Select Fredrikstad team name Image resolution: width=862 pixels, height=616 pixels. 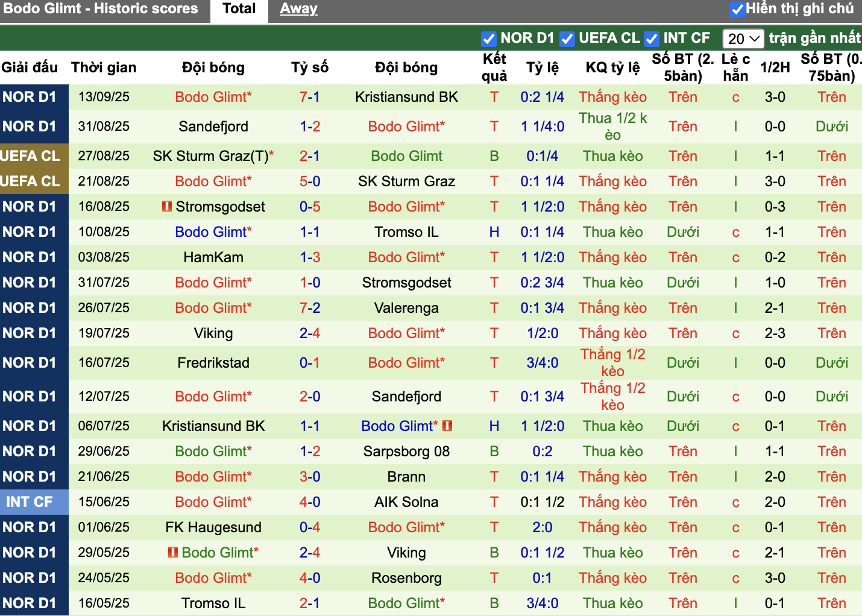[x=213, y=363]
